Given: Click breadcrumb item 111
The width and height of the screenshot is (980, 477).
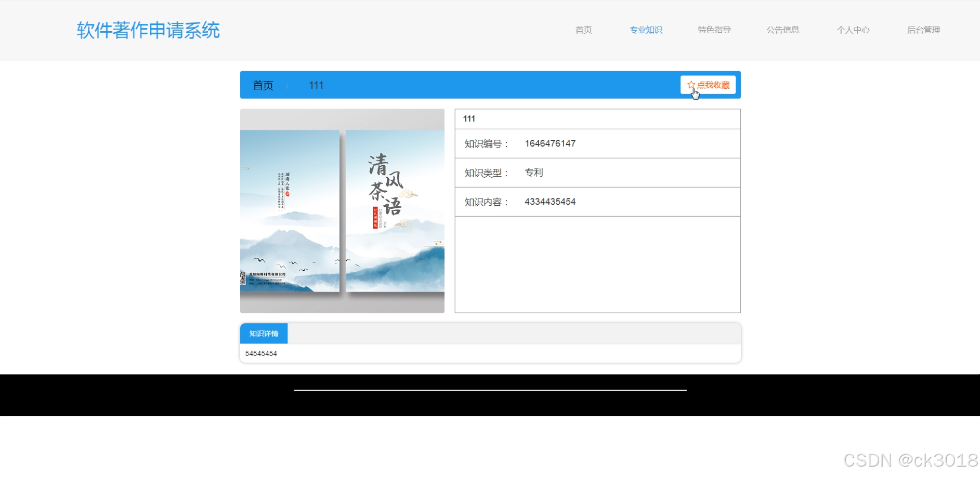Looking at the screenshot, I should [316, 85].
